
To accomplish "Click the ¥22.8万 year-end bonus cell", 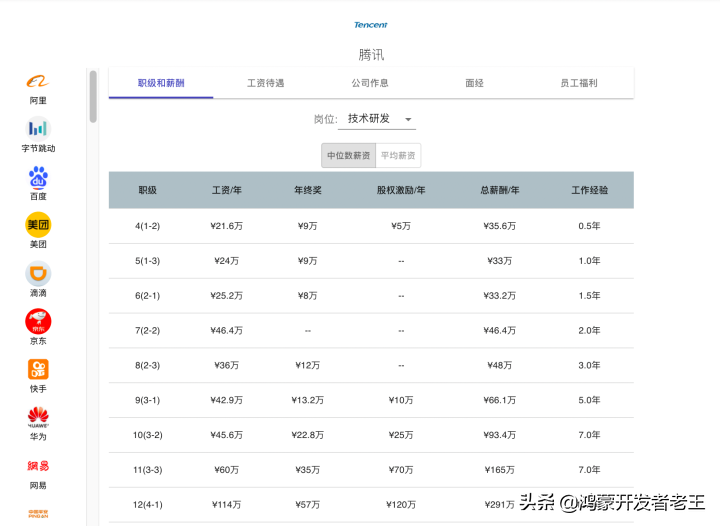I will (308, 435).
